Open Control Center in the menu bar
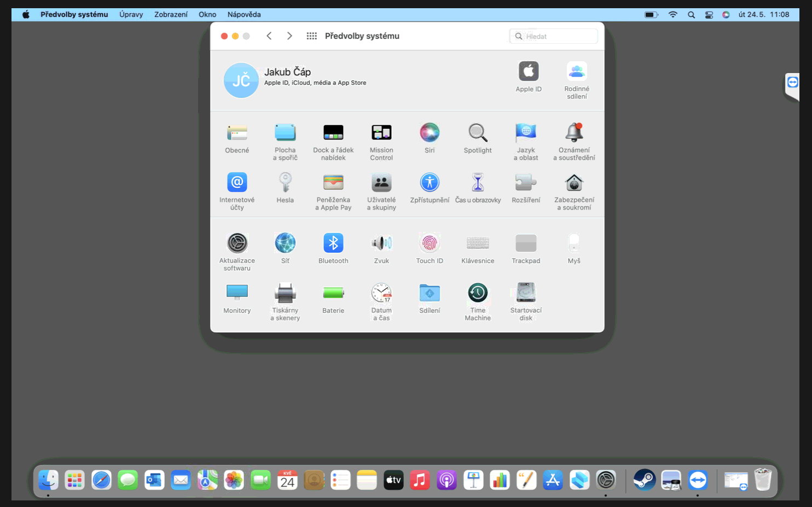The width and height of the screenshot is (812, 507). click(x=709, y=15)
